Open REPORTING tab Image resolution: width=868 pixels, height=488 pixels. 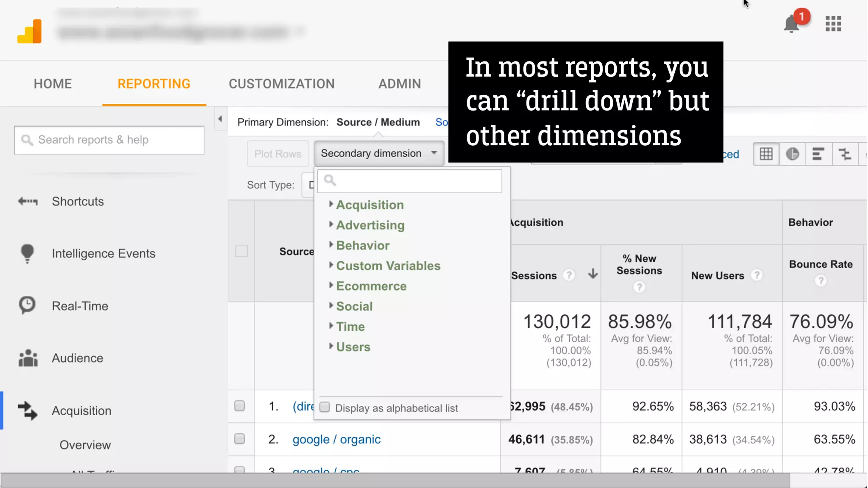click(154, 83)
